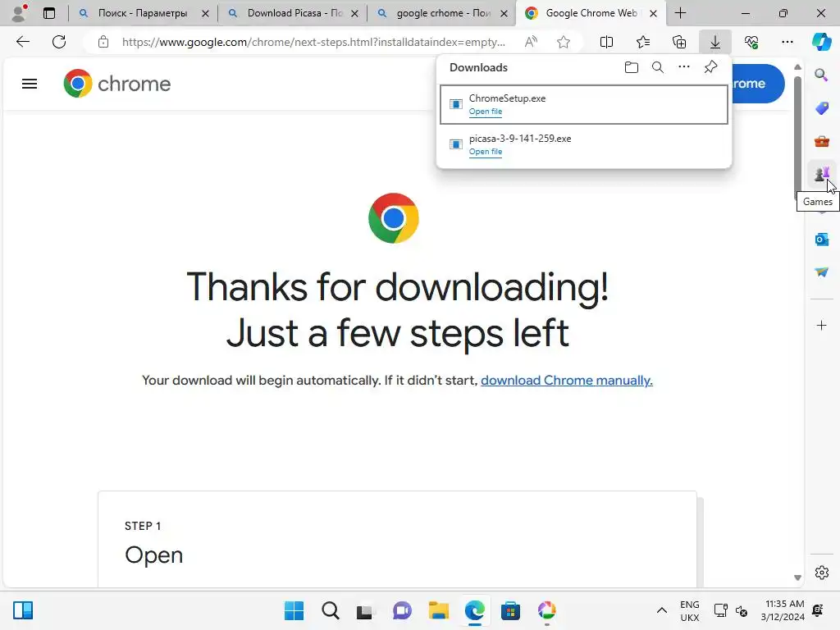Open Task View on the taskbar
Screen dimensions: 840x630
pos(365,610)
